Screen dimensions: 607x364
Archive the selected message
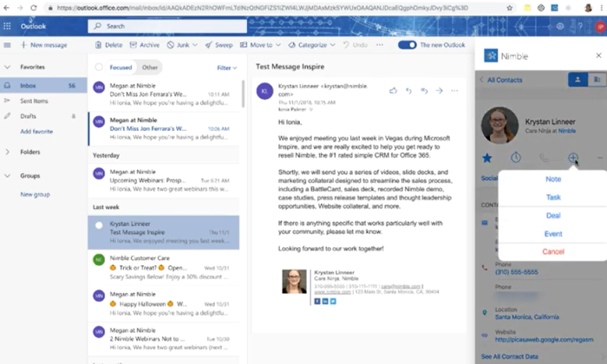click(x=145, y=45)
